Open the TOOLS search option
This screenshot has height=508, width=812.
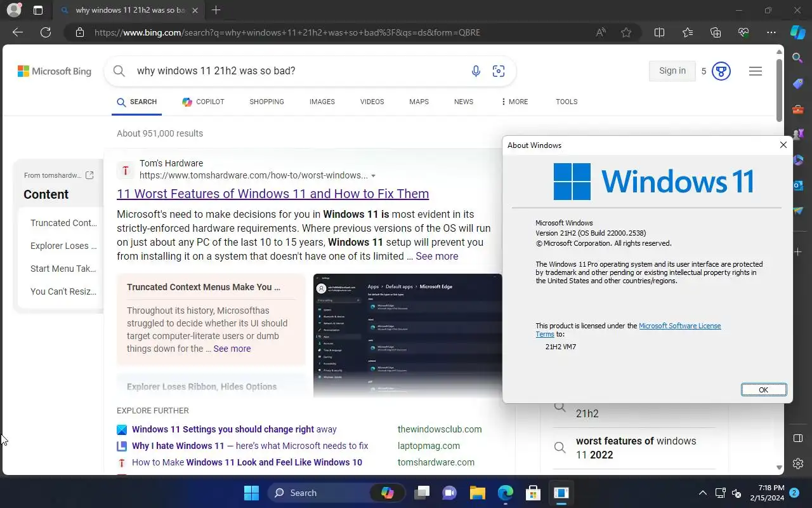pyautogui.click(x=566, y=102)
